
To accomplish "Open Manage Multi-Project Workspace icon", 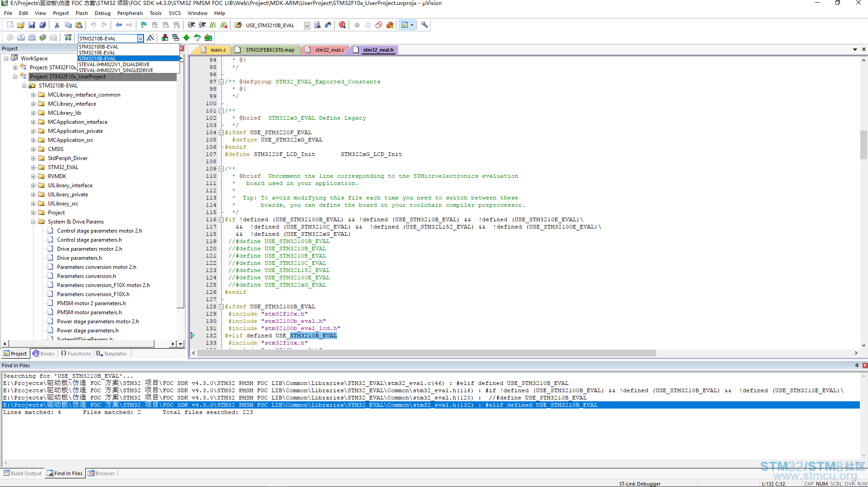I will (x=175, y=38).
